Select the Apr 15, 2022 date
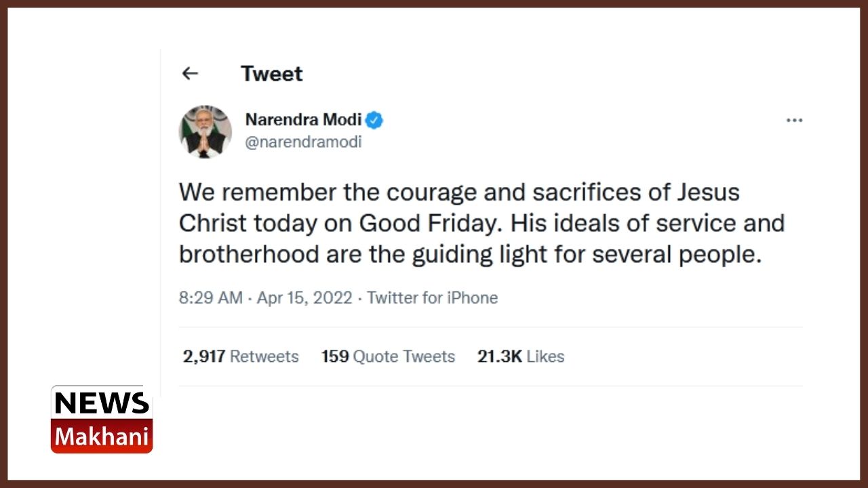Screen dimensions: 868x488 pyautogui.click(x=304, y=298)
